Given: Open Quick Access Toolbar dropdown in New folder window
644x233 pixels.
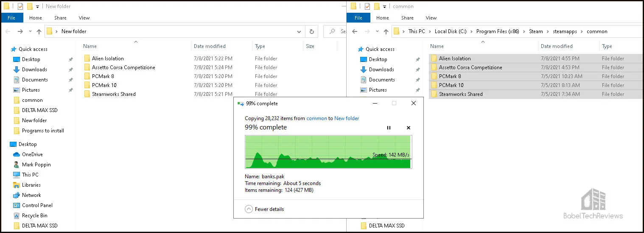Looking at the screenshot, I should click(x=37, y=6).
